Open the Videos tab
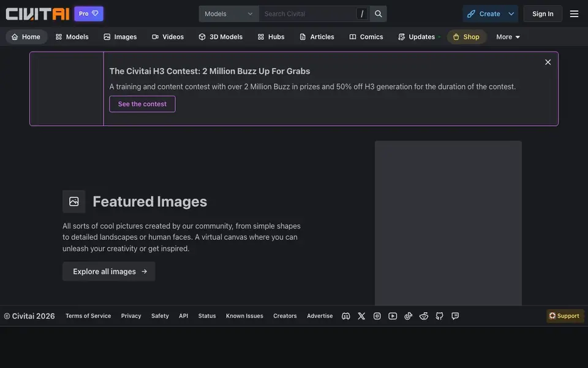Image resolution: width=588 pixels, height=368 pixels. pos(168,37)
